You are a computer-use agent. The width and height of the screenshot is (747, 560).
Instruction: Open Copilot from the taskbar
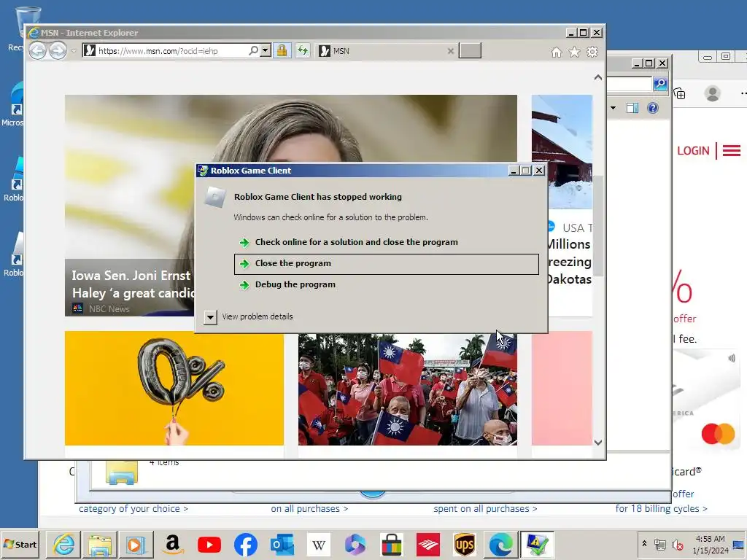coord(355,544)
